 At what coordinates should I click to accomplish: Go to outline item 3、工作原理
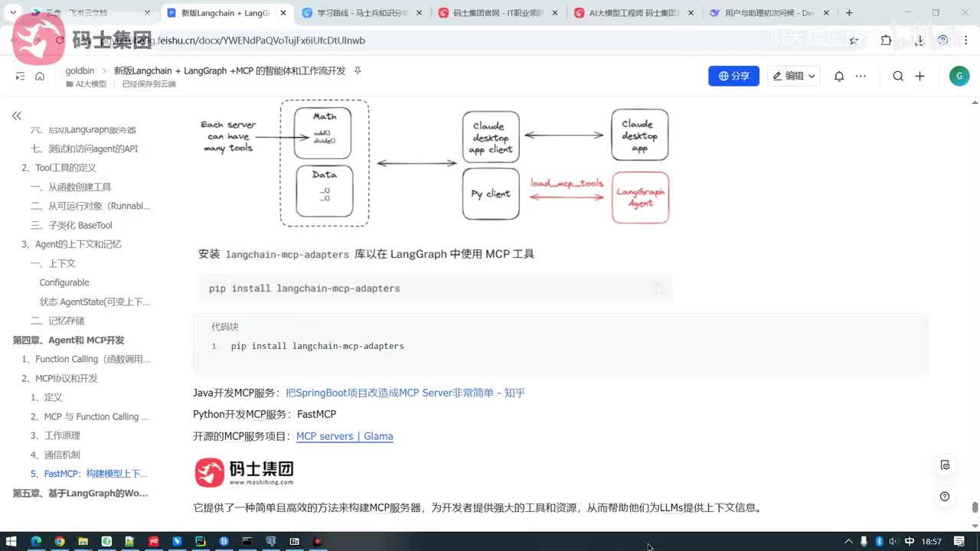[55, 435]
